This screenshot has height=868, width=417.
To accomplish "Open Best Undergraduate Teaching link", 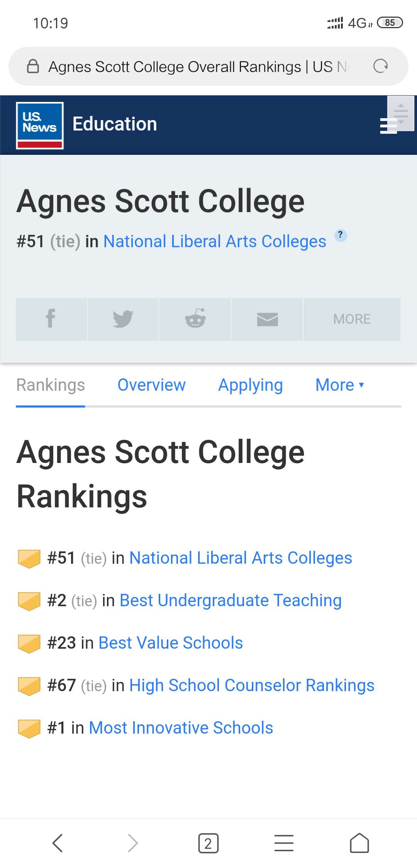I will pos(231,600).
